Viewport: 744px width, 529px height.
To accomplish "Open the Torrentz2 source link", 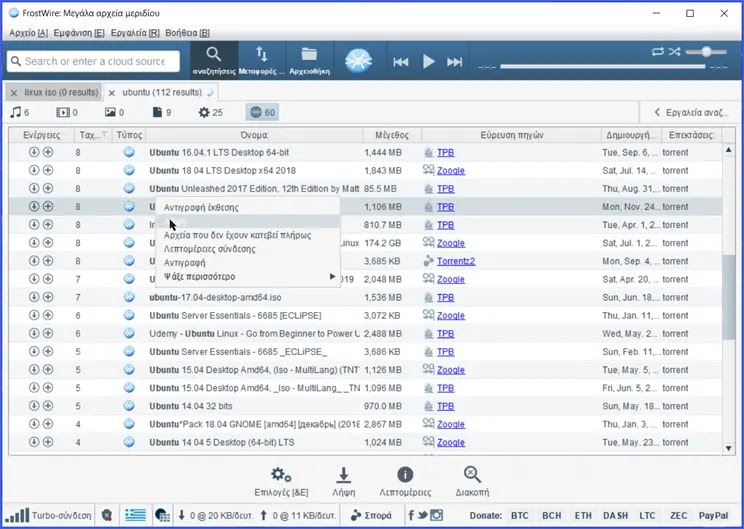I will coord(456,261).
